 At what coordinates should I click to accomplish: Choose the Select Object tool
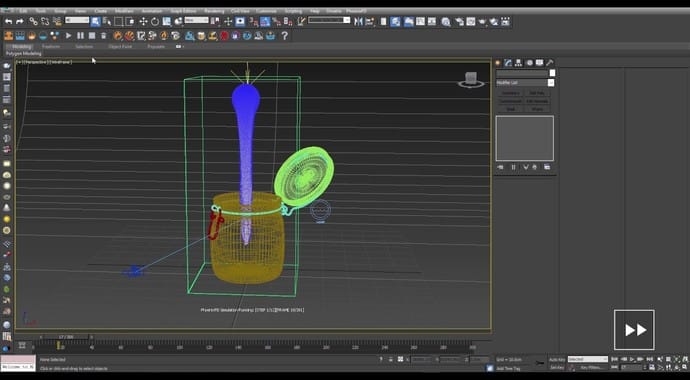95,21
